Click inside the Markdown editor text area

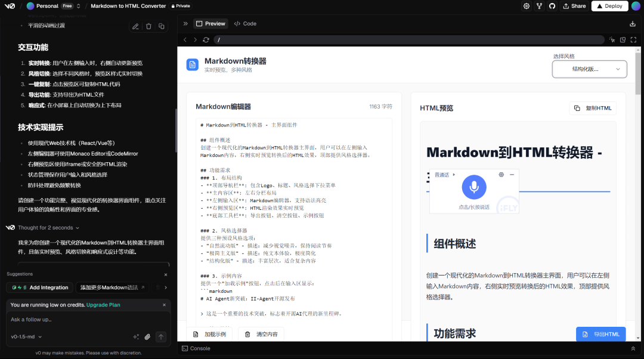pos(294,222)
